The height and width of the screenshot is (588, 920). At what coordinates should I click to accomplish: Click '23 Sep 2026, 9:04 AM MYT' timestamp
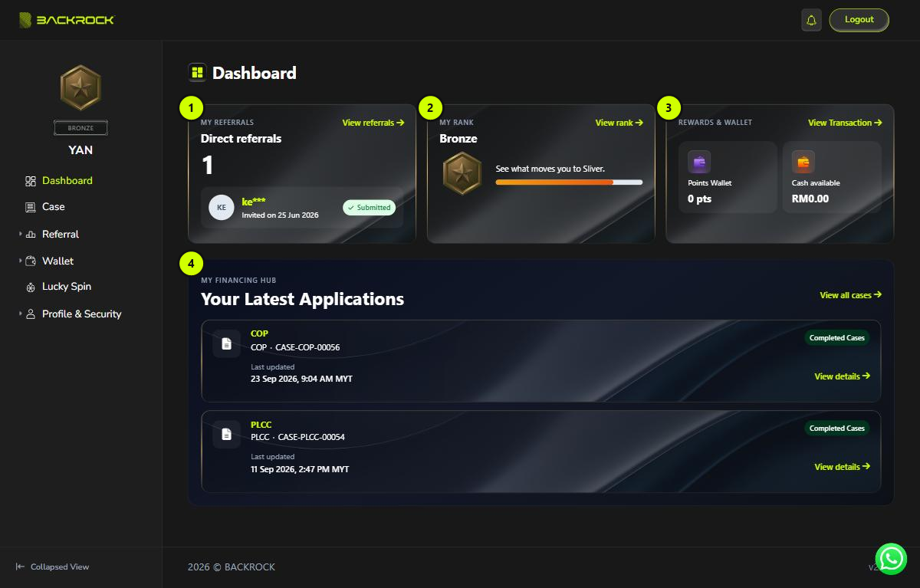click(x=302, y=379)
